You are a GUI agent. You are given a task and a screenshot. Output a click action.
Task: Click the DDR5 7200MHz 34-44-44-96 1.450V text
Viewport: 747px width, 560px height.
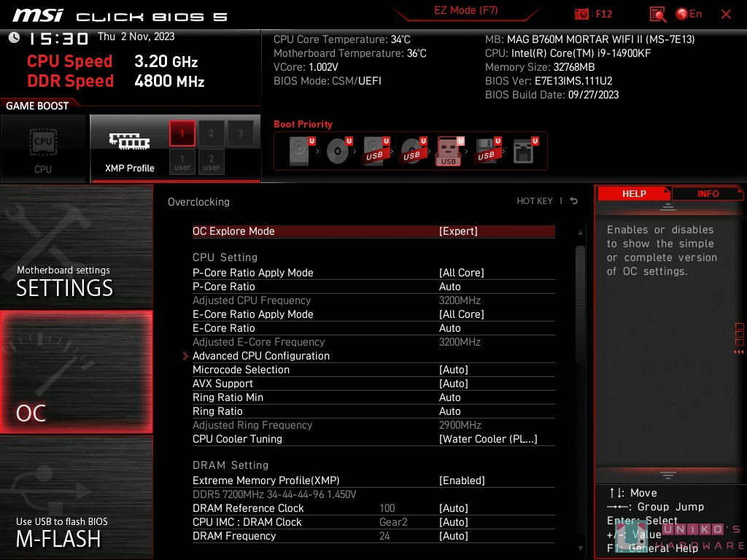[x=274, y=494]
